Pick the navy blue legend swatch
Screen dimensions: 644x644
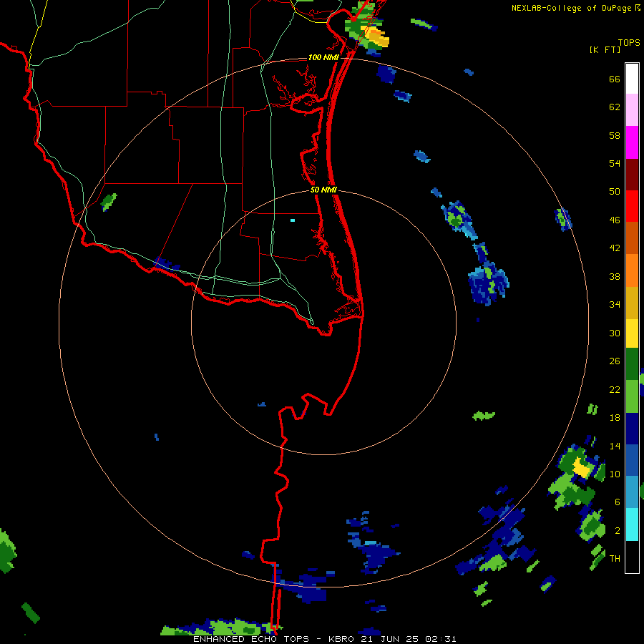pyautogui.click(x=632, y=429)
